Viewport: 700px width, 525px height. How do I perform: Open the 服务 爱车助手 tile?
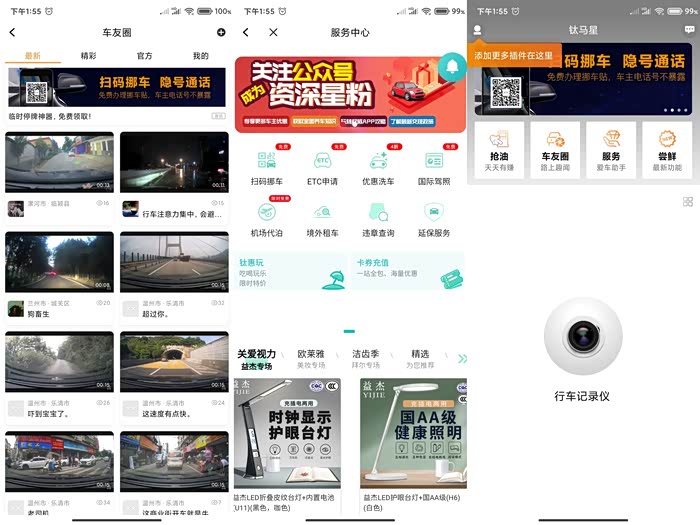[611, 150]
